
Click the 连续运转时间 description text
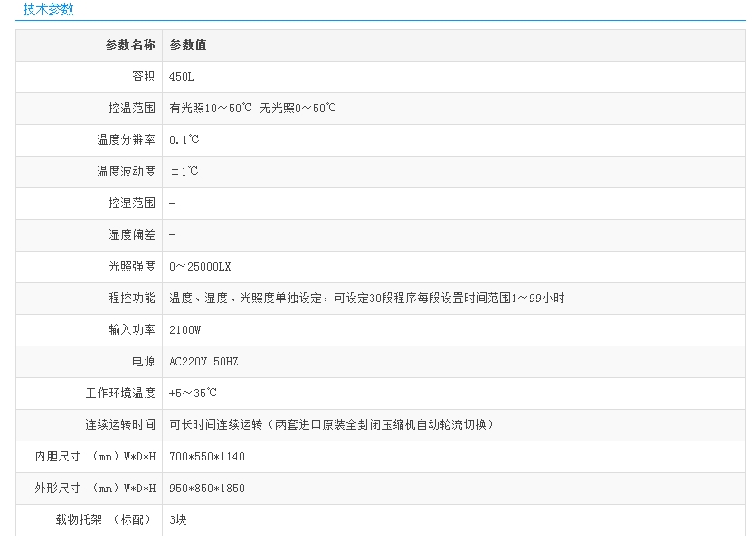[x=333, y=424]
